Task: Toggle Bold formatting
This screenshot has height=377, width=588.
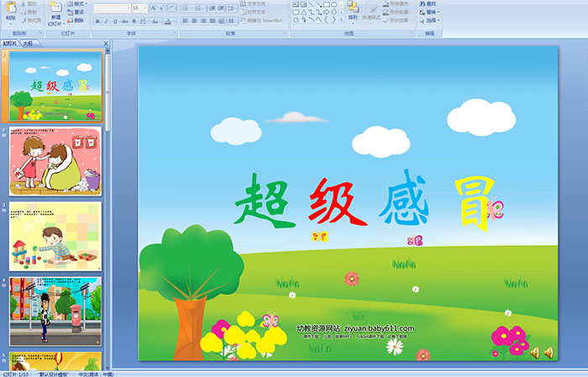Action: click(97, 21)
